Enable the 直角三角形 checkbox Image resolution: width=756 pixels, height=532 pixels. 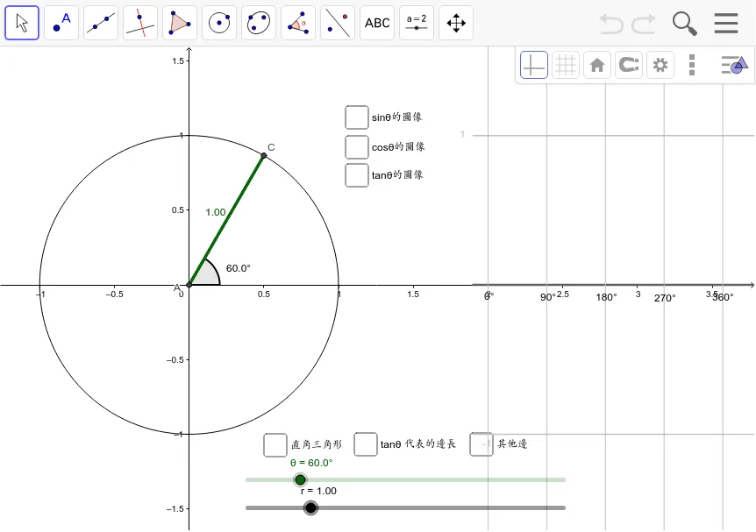275,444
